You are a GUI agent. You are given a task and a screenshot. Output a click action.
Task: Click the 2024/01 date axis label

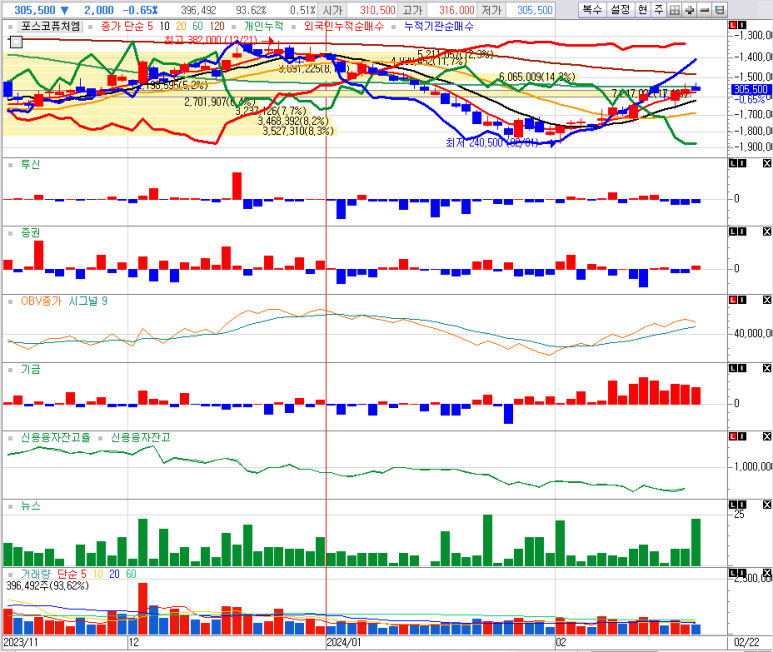(344, 642)
